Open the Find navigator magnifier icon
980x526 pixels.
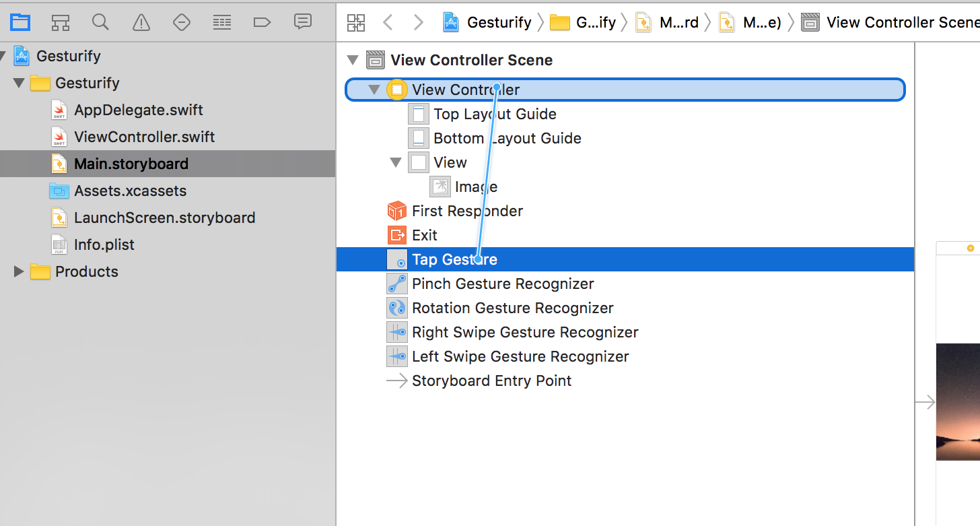coord(101,22)
